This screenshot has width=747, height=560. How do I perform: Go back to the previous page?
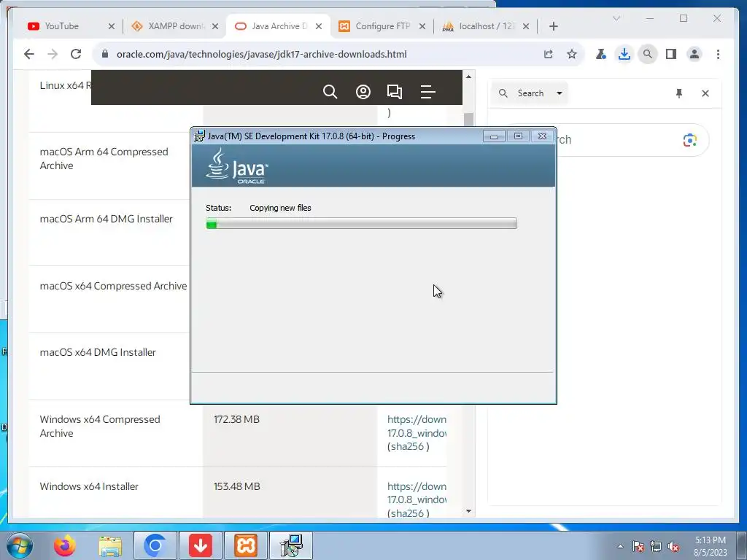tap(29, 54)
